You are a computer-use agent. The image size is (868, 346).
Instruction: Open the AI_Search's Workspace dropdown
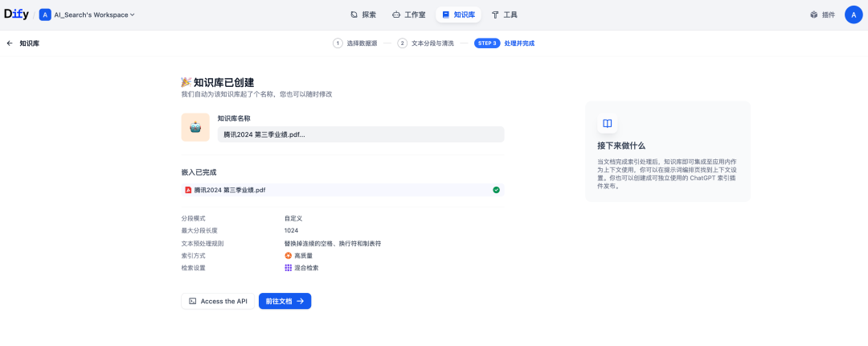pos(94,15)
